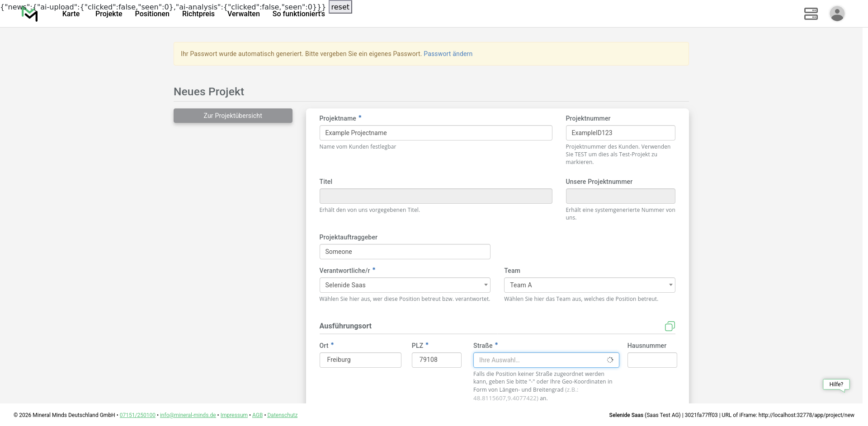Click the copy address icon beside Ausführungsort

(670, 326)
